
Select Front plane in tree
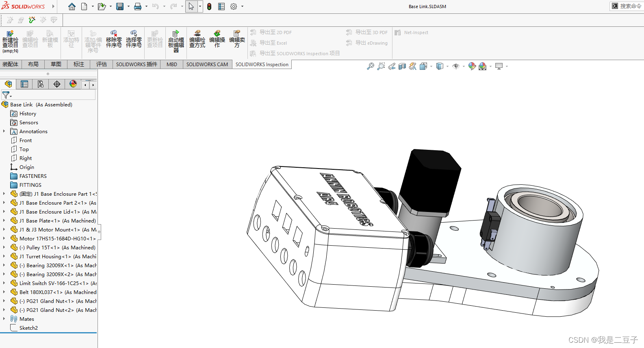(x=26, y=140)
